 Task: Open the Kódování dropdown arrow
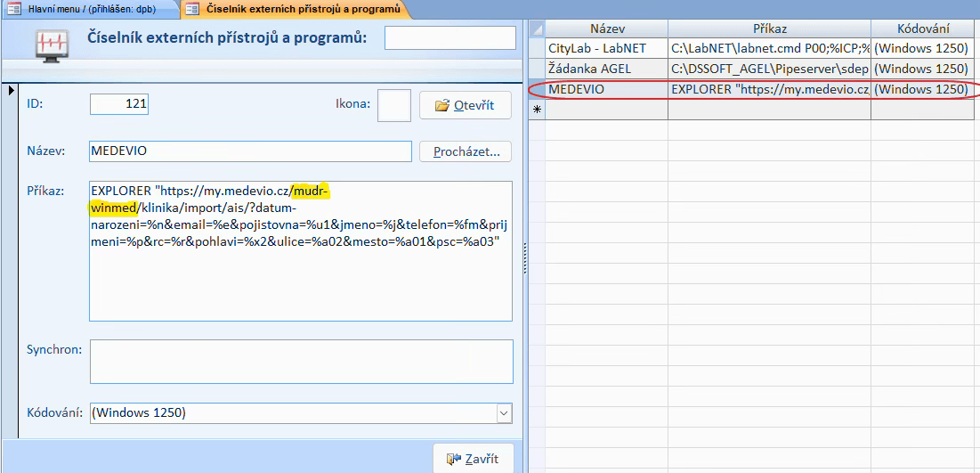504,412
